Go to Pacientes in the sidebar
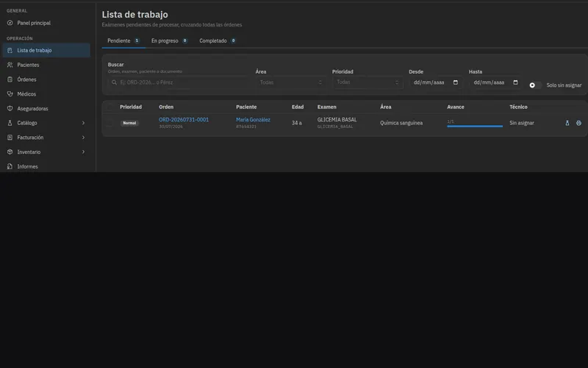588x368 pixels. pos(46,65)
